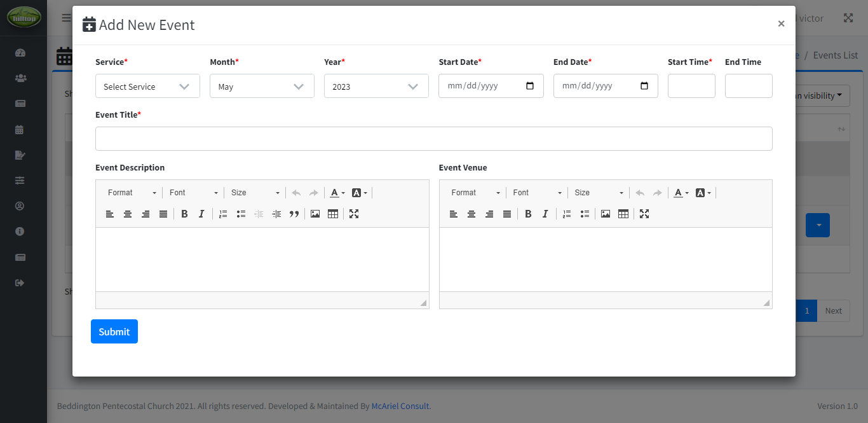
Task: Open Font dropdown in Event Venue
Action: tap(537, 193)
